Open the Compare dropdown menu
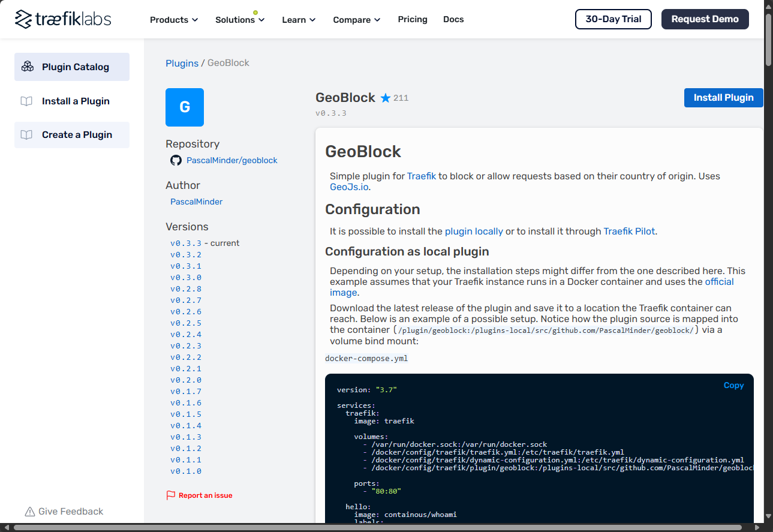 pos(357,20)
